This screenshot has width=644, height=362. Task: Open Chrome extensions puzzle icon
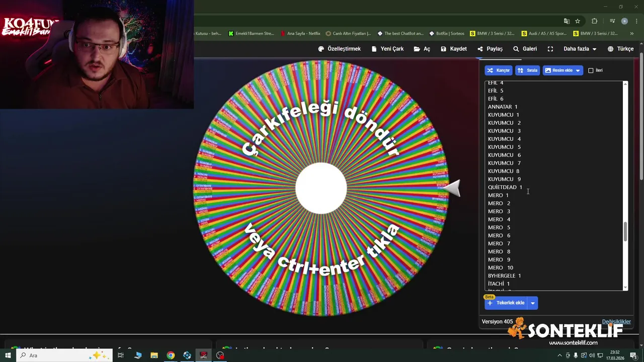click(595, 21)
